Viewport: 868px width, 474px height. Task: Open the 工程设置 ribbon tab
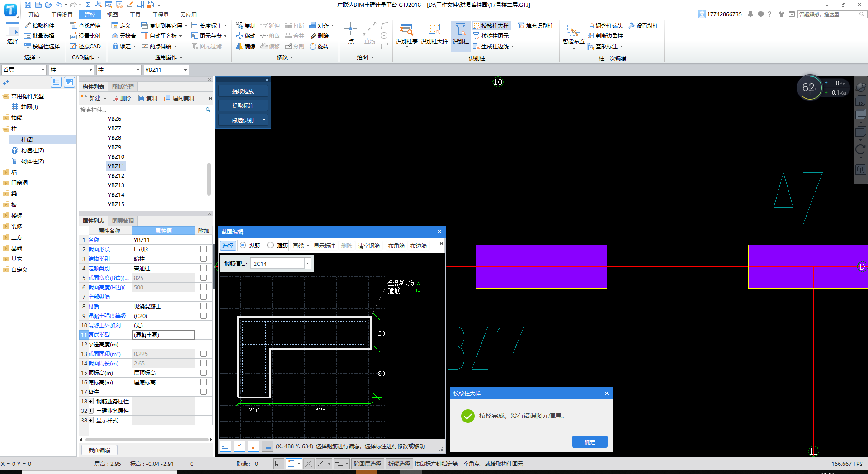(x=62, y=14)
